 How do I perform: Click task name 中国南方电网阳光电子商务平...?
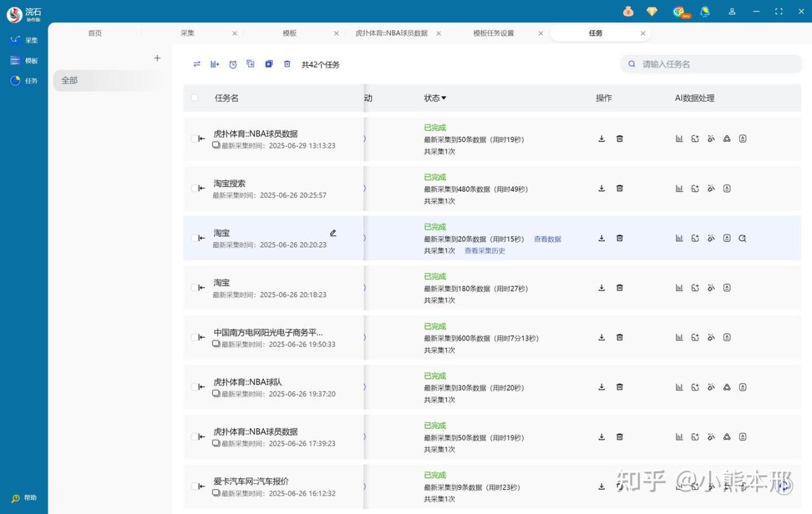pyautogui.click(x=268, y=333)
